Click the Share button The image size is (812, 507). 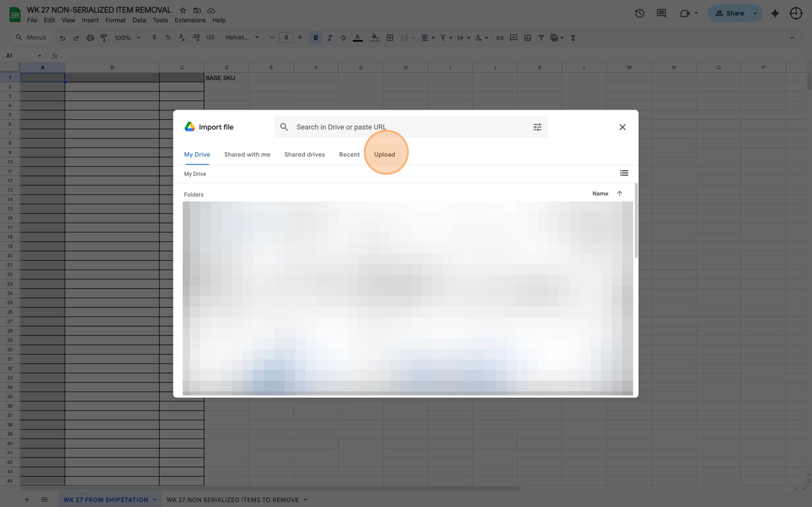[x=730, y=13]
